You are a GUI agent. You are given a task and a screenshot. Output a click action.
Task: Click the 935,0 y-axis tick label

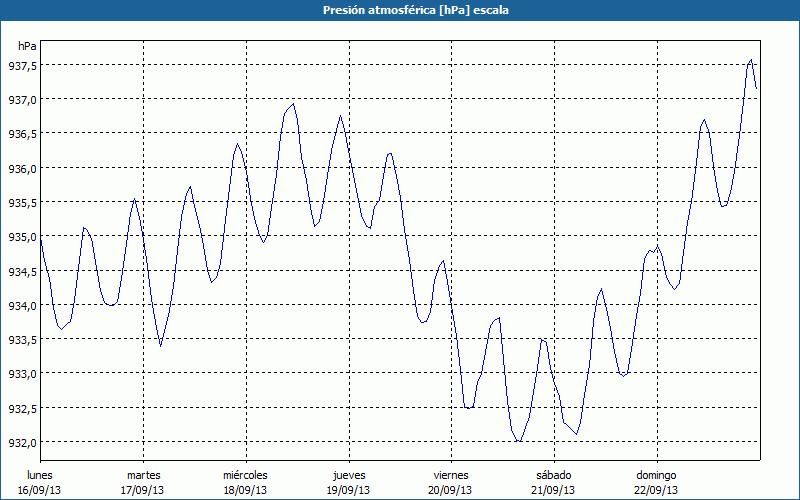click(20, 237)
